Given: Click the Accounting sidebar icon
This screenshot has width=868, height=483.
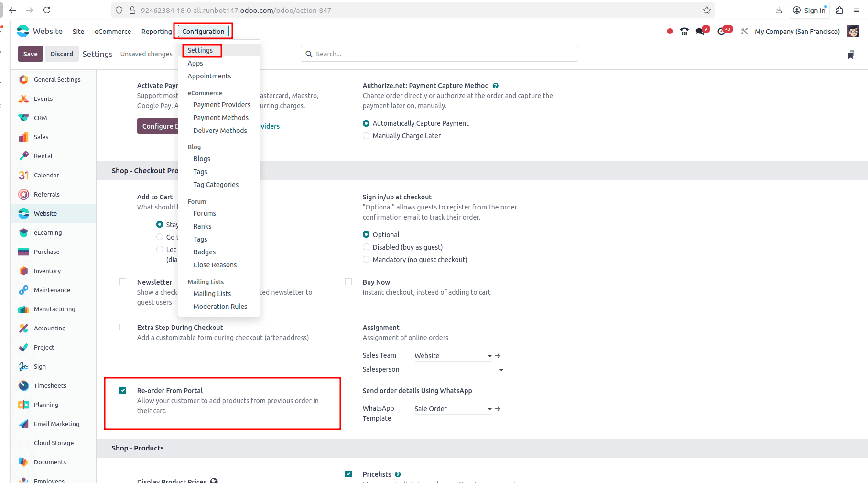Looking at the screenshot, I should [23, 328].
